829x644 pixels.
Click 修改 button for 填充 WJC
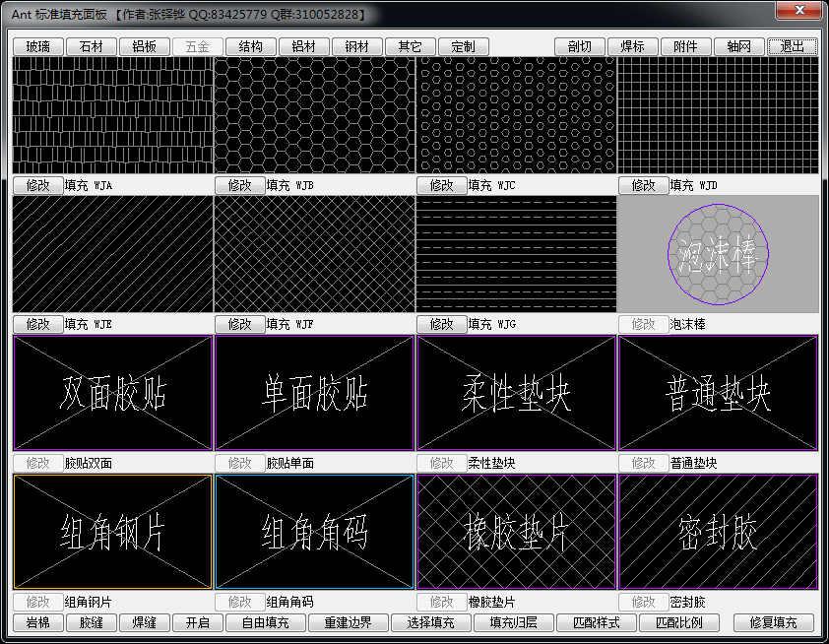pos(441,185)
